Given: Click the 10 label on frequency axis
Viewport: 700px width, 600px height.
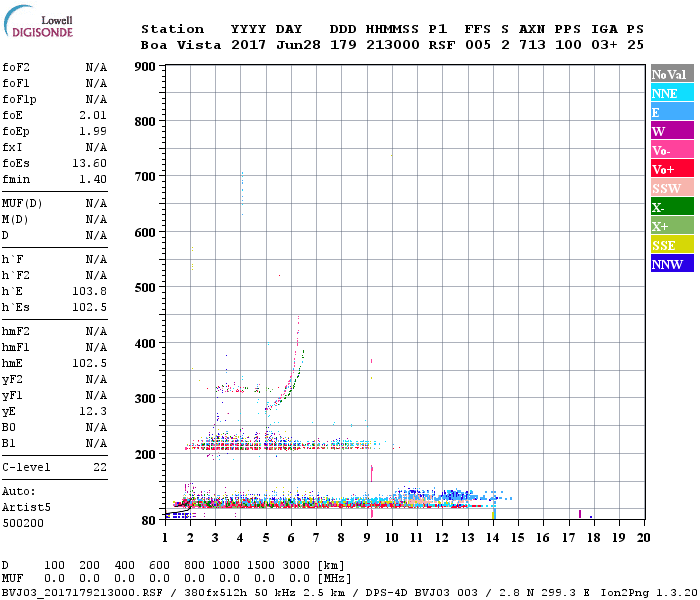Looking at the screenshot, I should pos(392,538).
